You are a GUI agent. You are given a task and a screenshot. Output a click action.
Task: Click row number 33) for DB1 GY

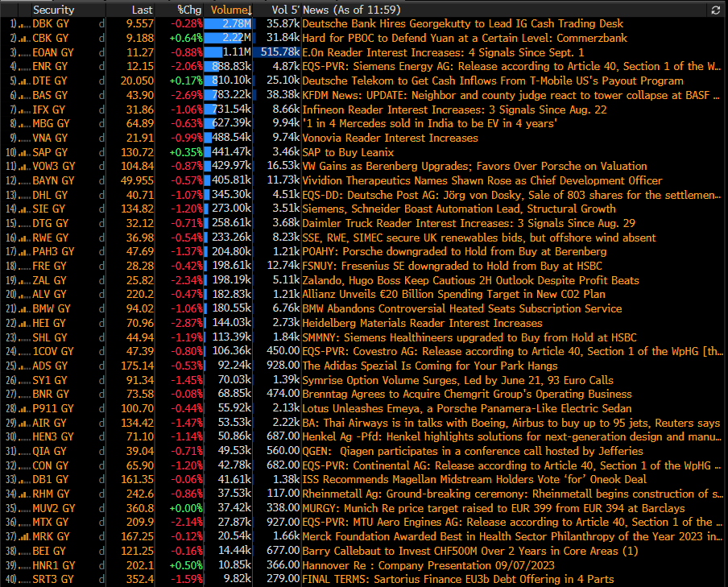(11, 480)
